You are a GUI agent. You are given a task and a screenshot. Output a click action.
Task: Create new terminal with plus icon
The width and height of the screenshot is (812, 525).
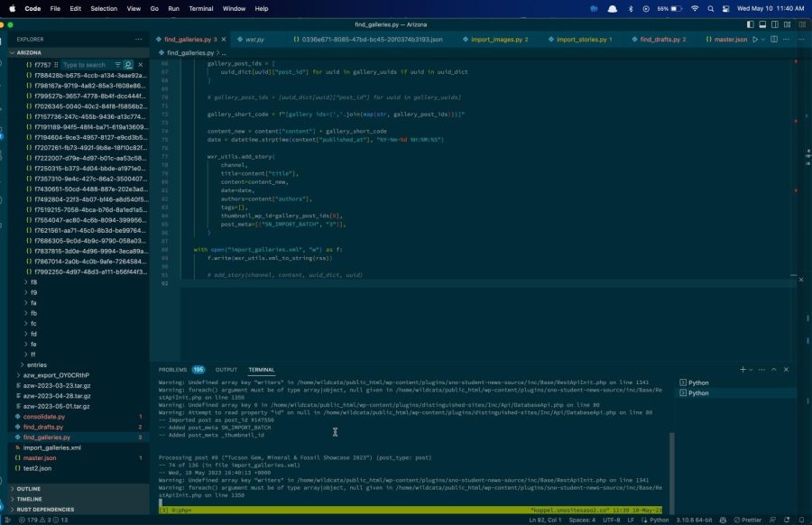(743, 370)
